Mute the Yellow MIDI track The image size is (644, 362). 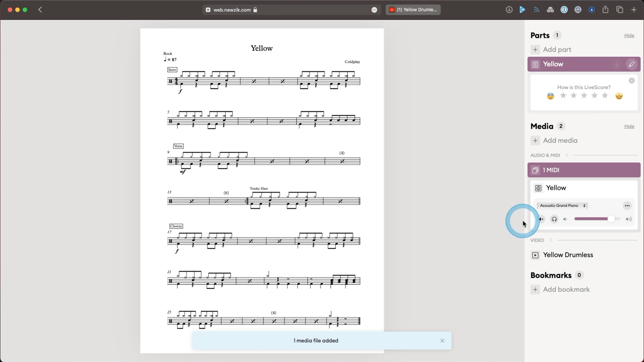[542, 219]
